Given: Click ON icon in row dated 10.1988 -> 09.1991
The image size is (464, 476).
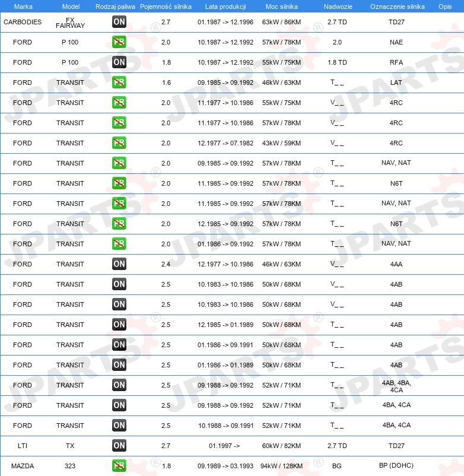Looking at the screenshot, I should [119, 426].
